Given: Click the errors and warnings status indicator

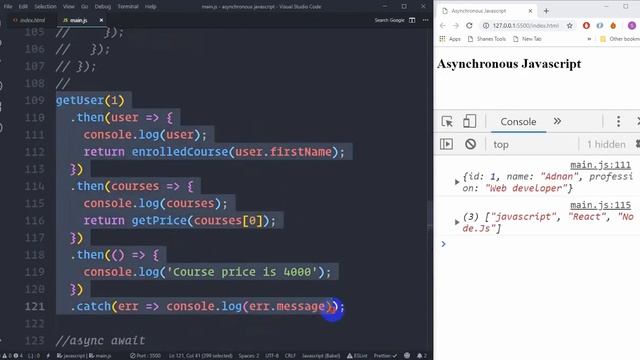Looking at the screenshot, I should (13, 356).
